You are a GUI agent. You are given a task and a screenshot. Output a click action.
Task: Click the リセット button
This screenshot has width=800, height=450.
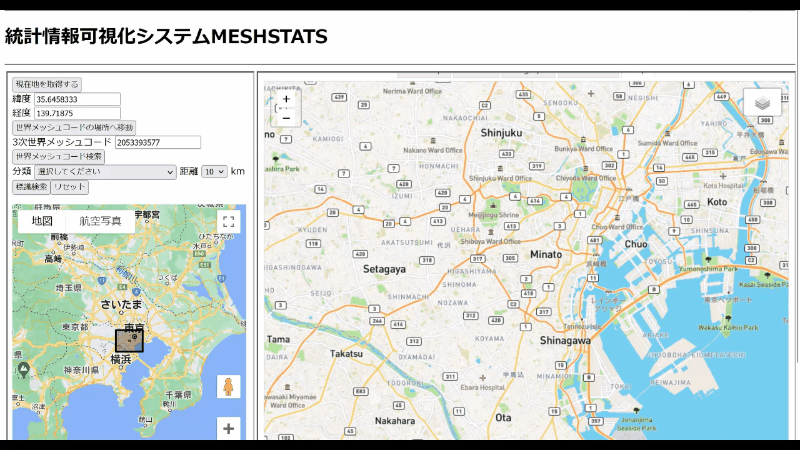70,187
